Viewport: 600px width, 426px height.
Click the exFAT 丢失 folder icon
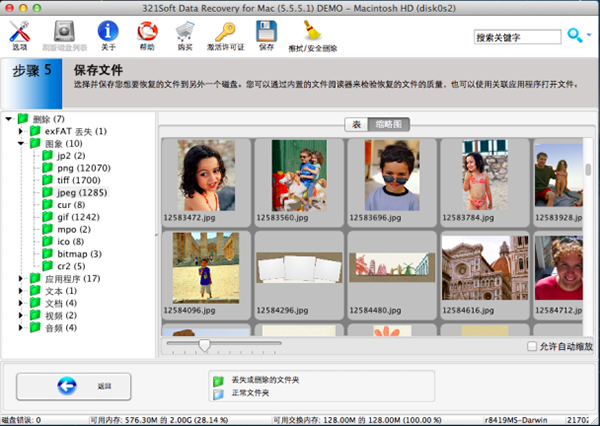point(35,131)
